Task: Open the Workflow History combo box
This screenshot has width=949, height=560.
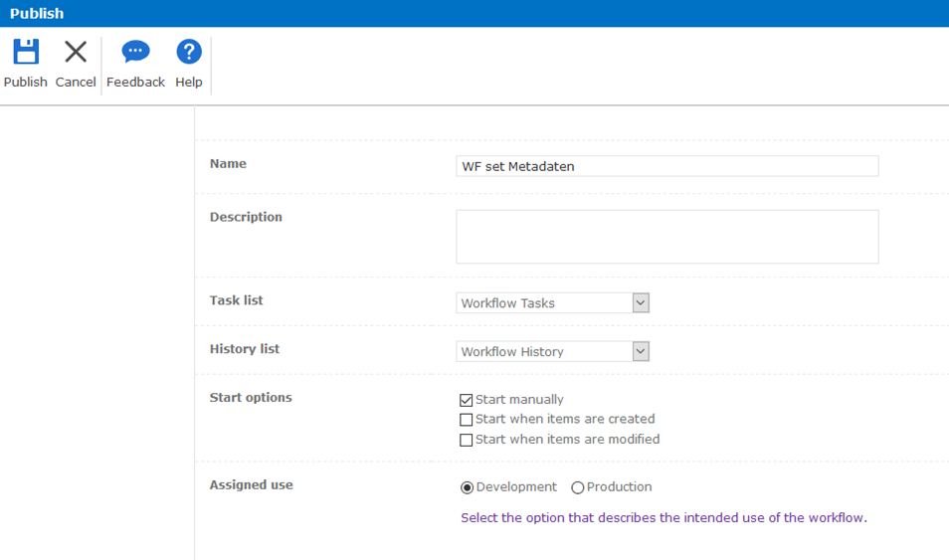Action: click(x=552, y=351)
